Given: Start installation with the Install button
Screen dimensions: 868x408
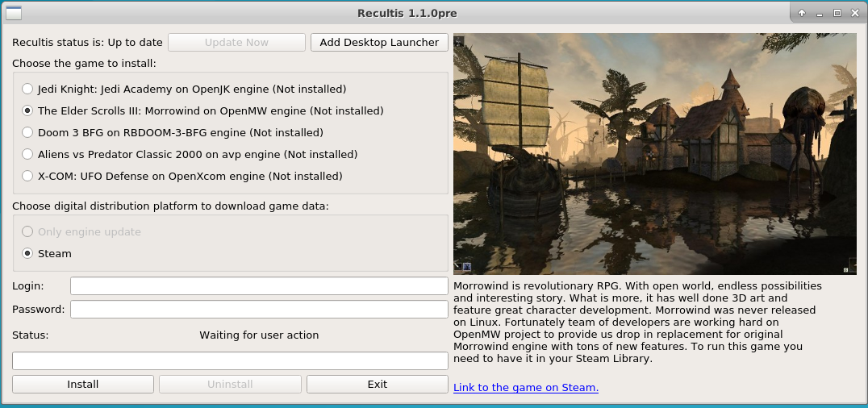Looking at the screenshot, I should [83, 384].
